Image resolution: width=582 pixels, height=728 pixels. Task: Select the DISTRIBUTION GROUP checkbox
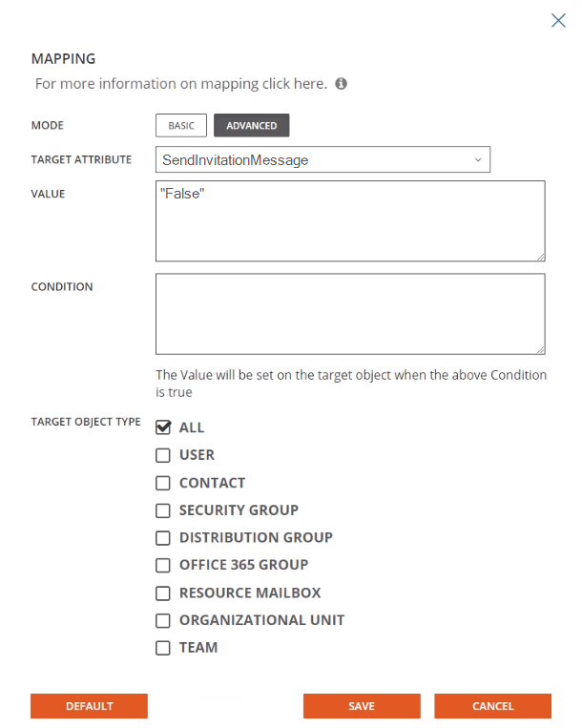[x=163, y=538]
